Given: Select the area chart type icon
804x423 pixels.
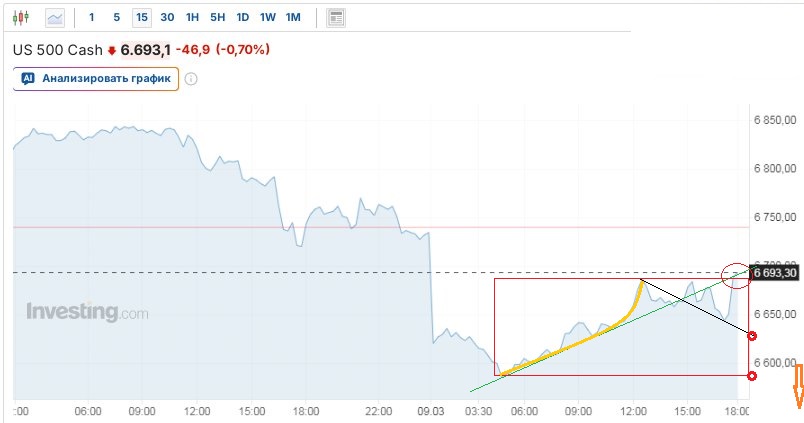Looking at the screenshot, I should (x=55, y=17).
